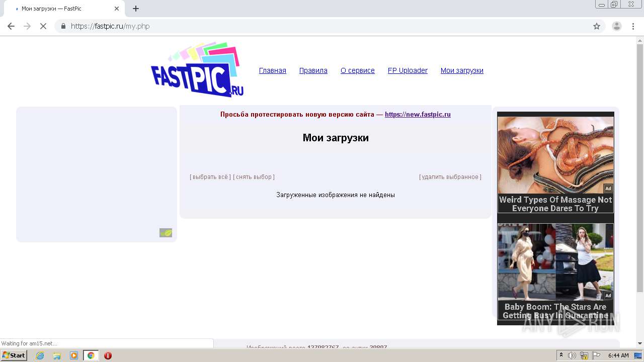644x362 pixels.
Task: Open the Baby Boom stars ad
Action: pos(555,272)
